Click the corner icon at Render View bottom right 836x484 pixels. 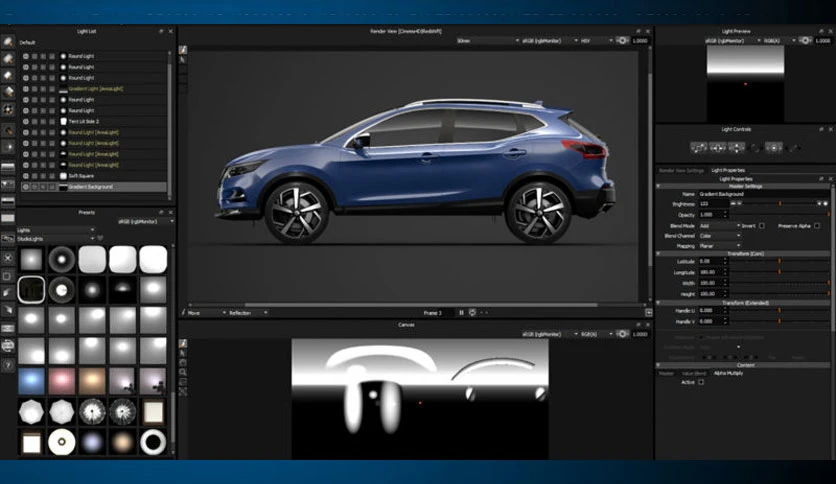(x=648, y=313)
